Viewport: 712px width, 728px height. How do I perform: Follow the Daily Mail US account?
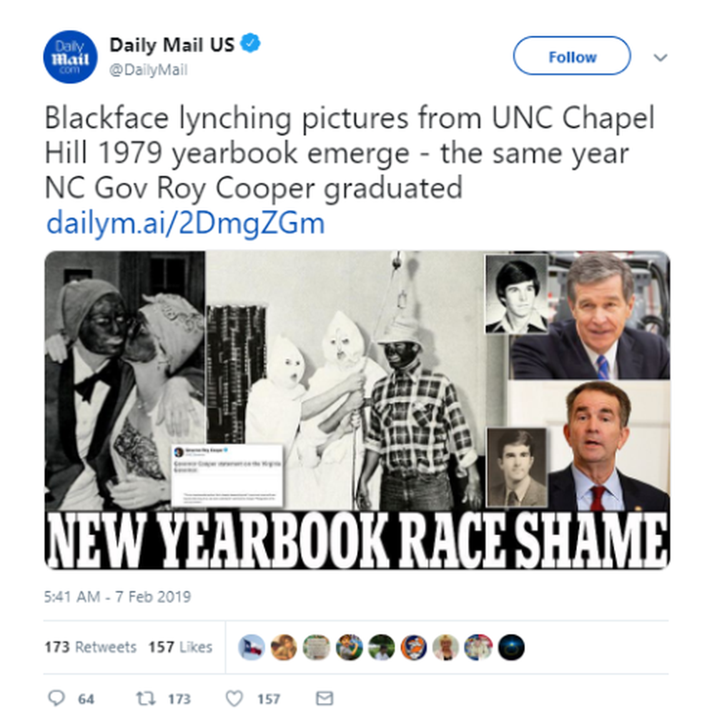click(572, 56)
